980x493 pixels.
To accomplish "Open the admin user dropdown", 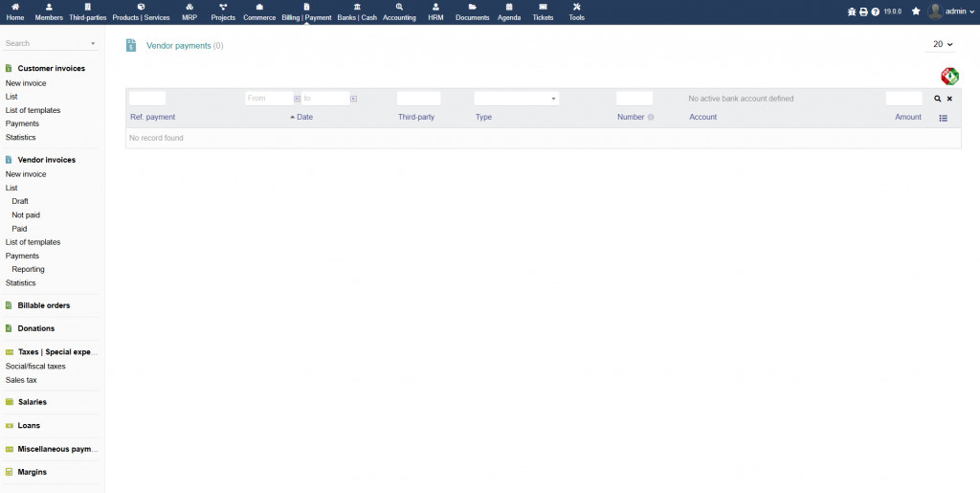I will coord(950,11).
